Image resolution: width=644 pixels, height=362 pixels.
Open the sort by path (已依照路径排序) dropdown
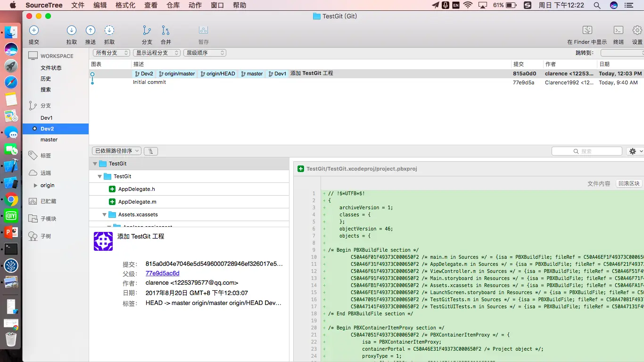click(116, 151)
